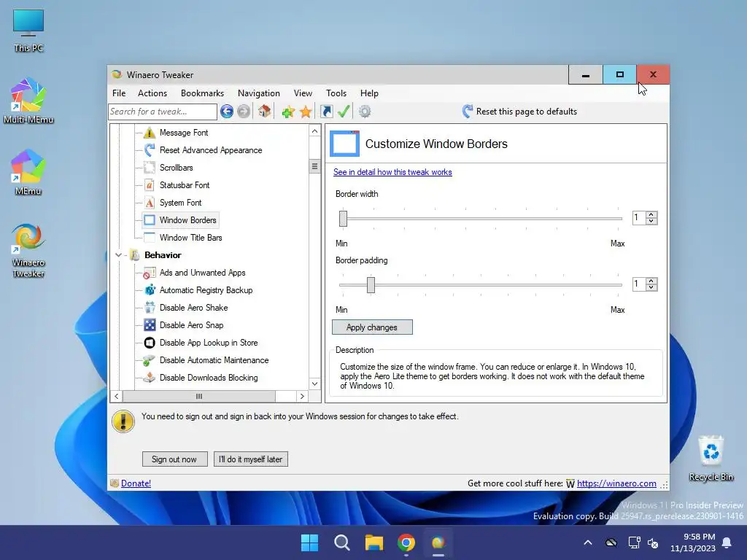Click the Add bookmark green plus star icon
The image size is (747, 560).
pos(288,112)
